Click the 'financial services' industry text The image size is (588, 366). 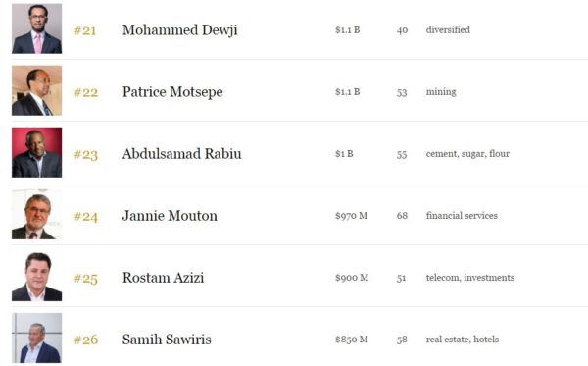click(462, 216)
